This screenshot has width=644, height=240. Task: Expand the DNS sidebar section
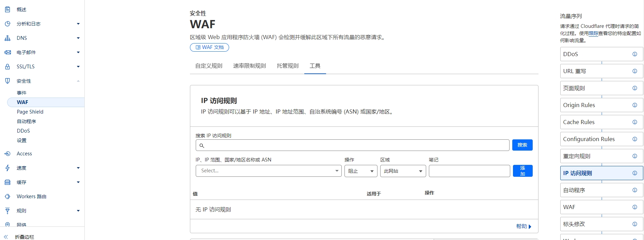78,38
